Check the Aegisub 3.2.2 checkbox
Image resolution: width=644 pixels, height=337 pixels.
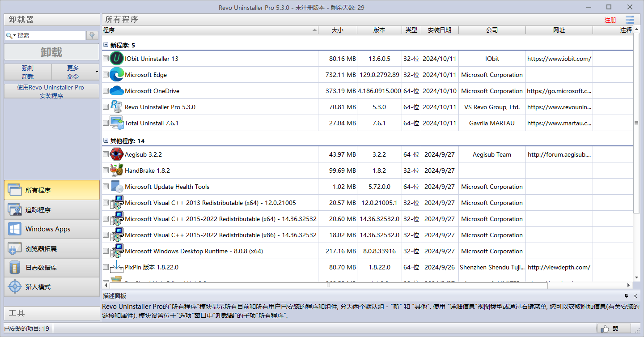click(x=106, y=154)
